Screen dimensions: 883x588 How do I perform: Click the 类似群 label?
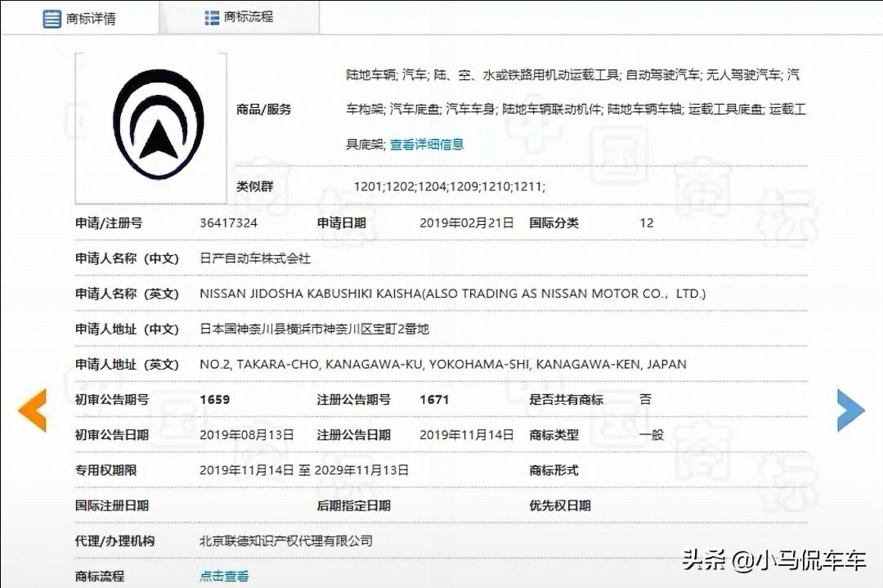click(254, 186)
